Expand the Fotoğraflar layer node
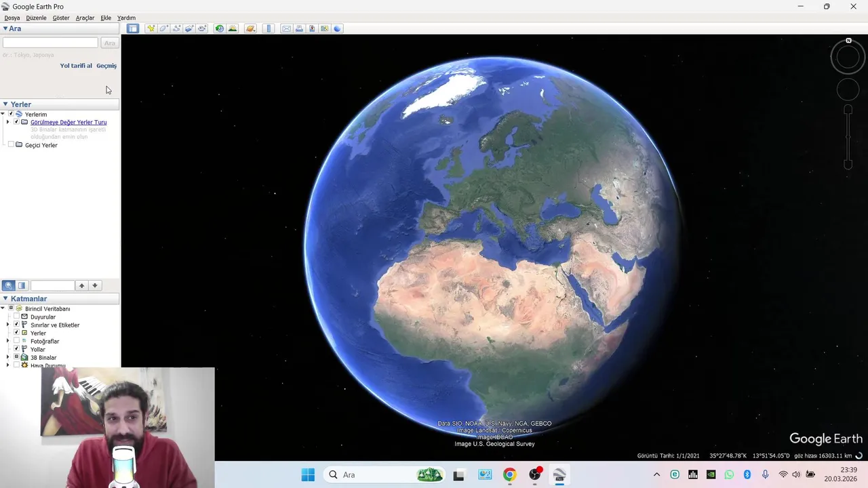The image size is (868, 488). [x=7, y=341]
